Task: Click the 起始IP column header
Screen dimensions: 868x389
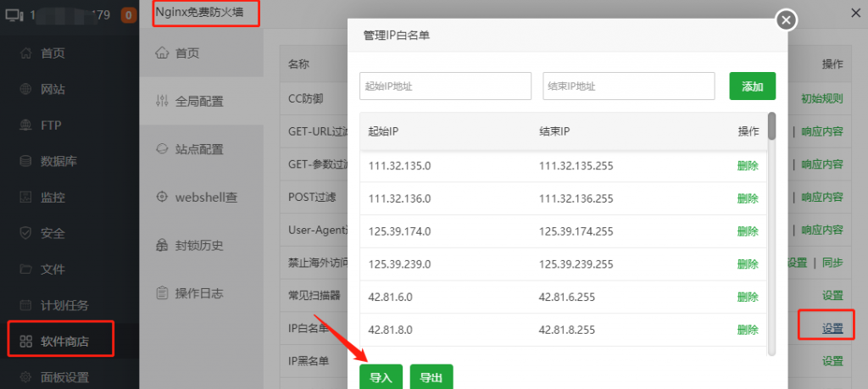Action: pyautogui.click(x=384, y=131)
